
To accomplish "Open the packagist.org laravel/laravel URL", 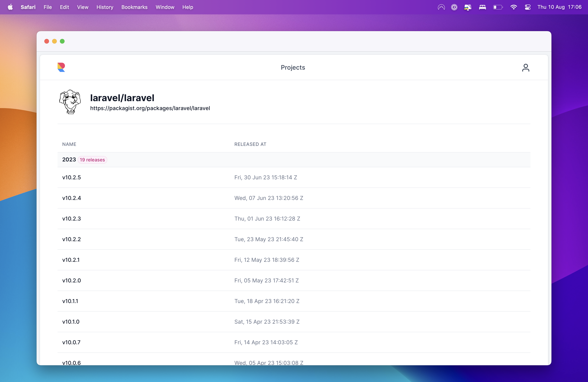I will (150, 108).
